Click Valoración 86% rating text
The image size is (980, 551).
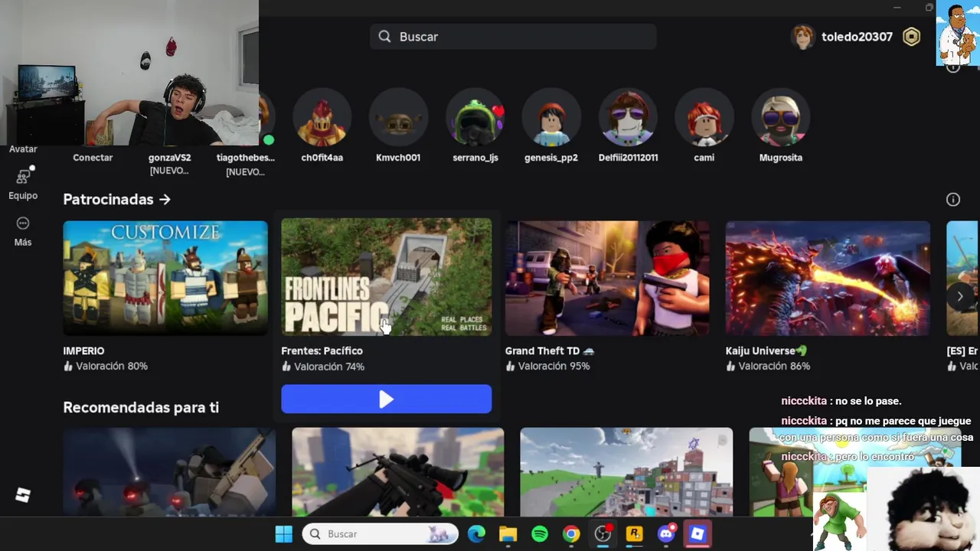point(774,366)
